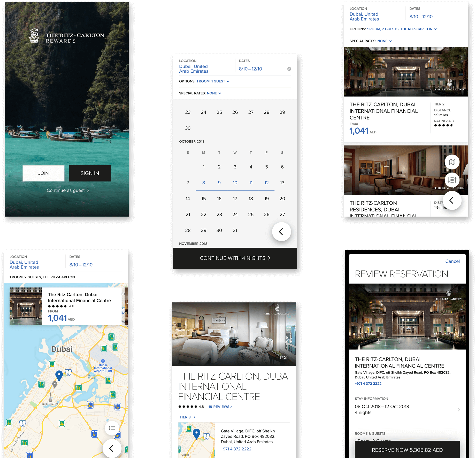
Task: Edit location field on results screen
Action: pyautogui.click(x=364, y=17)
